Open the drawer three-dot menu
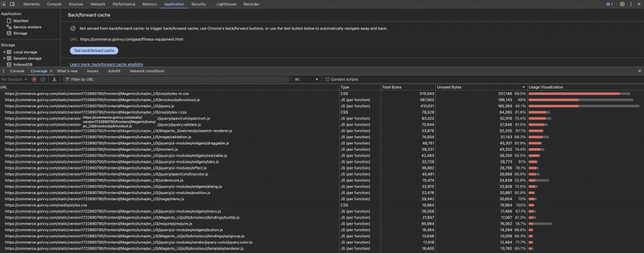 pyautogui.click(x=4, y=71)
